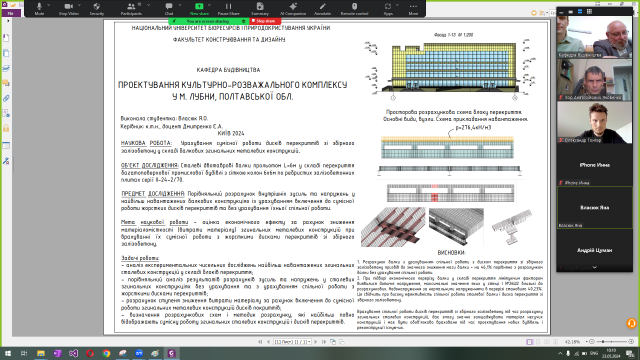Open the File menu tab
Screen dimensions: 640x360
coord(11,13)
